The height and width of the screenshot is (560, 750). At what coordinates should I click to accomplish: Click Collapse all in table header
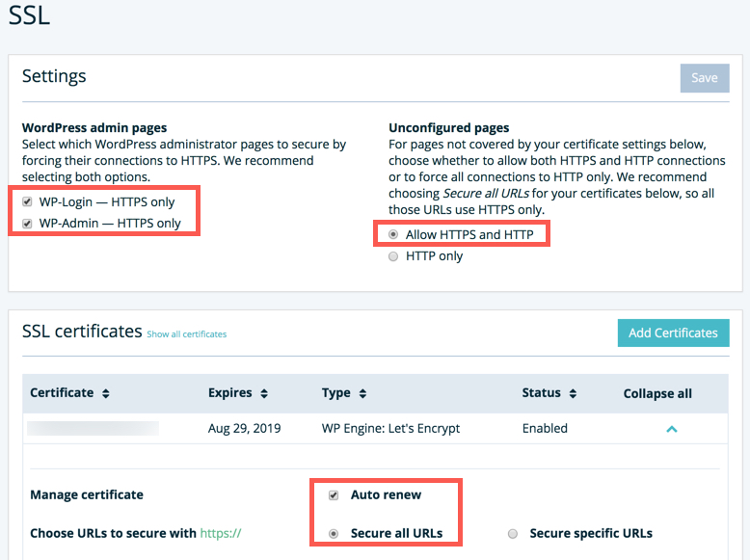[657, 393]
